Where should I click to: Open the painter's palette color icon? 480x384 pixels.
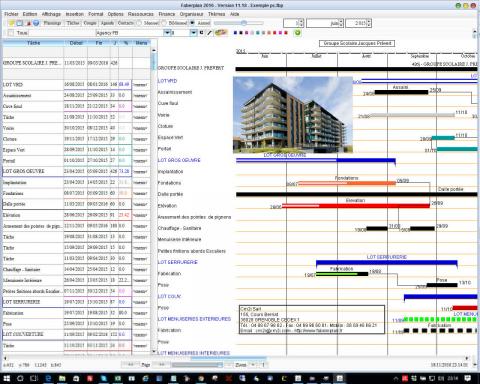[x=221, y=32]
